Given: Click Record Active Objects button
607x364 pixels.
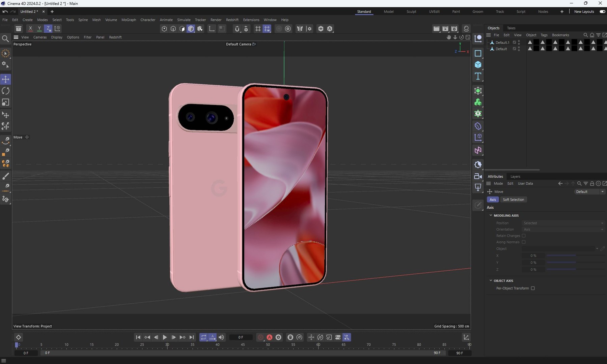Looking at the screenshot, I should point(260,337).
